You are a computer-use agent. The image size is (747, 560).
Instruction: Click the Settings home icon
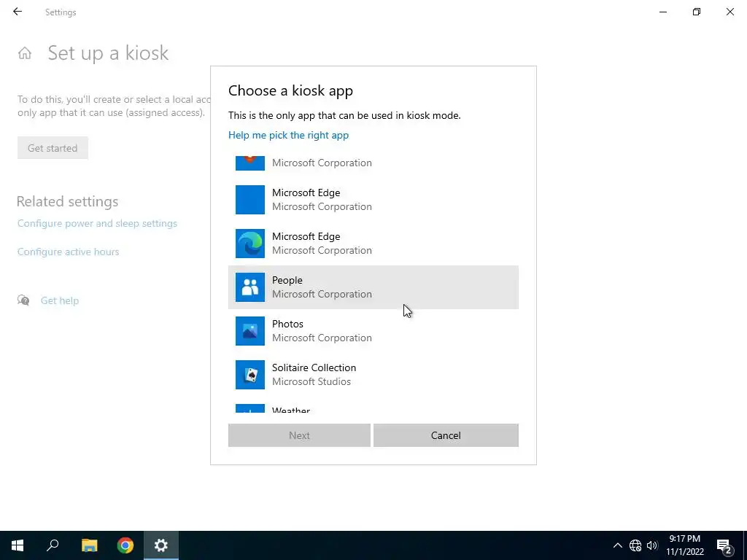pos(25,52)
